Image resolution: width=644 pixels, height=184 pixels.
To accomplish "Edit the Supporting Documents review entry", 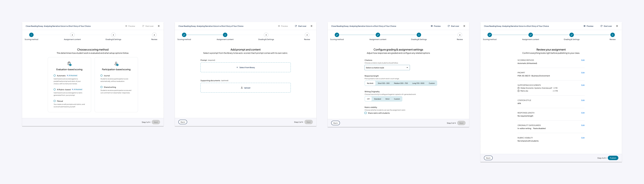I will (x=583, y=85).
